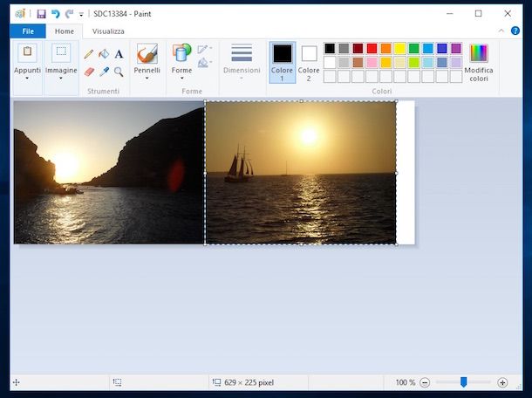Select the Magnifier tool

(119, 72)
